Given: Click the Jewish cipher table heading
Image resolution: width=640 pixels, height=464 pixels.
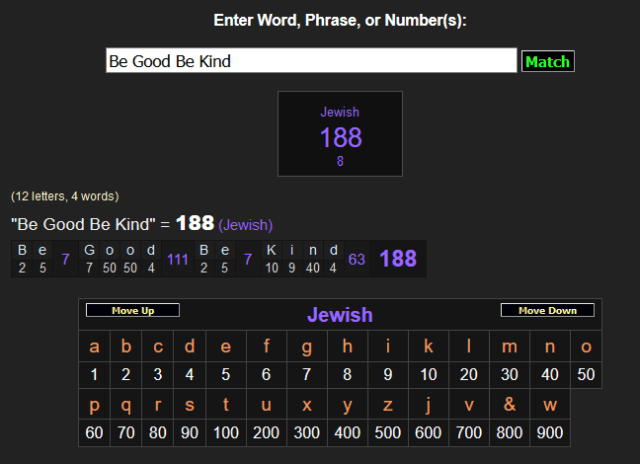Looking at the screenshot, I should pos(340,315).
